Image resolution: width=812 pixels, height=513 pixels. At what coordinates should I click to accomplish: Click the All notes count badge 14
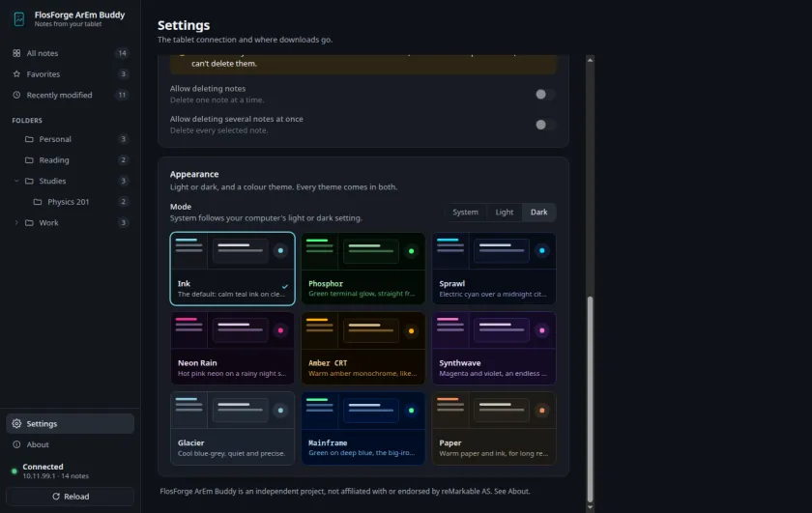pyautogui.click(x=122, y=53)
